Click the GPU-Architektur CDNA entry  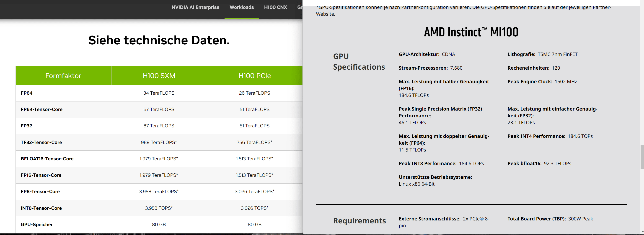point(427,54)
